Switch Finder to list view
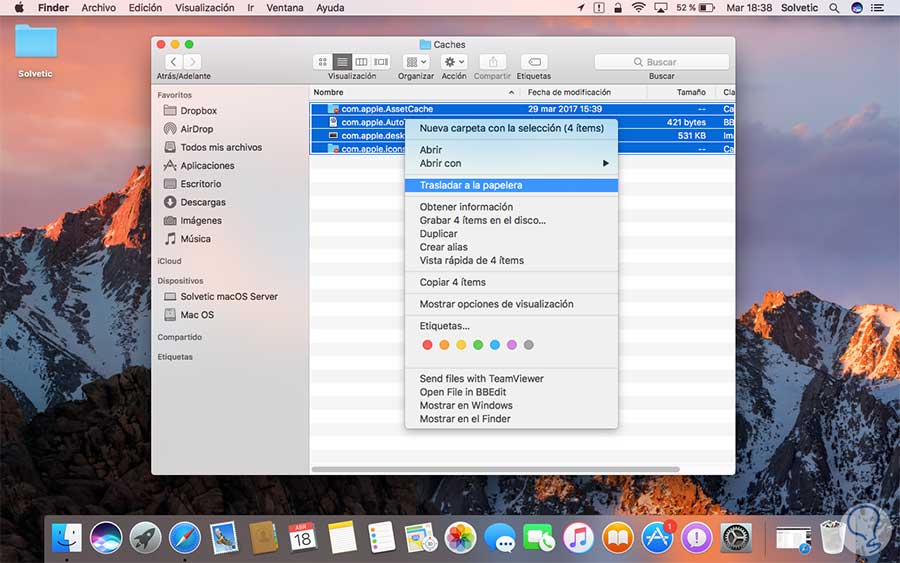 pyautogui.click(x=342, y=61)
